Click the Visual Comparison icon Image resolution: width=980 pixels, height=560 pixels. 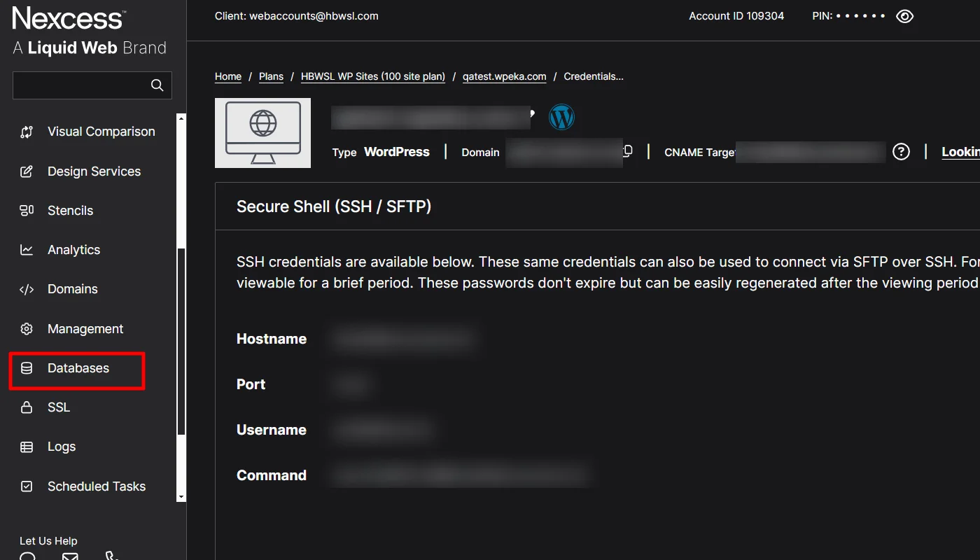(27, 132)
